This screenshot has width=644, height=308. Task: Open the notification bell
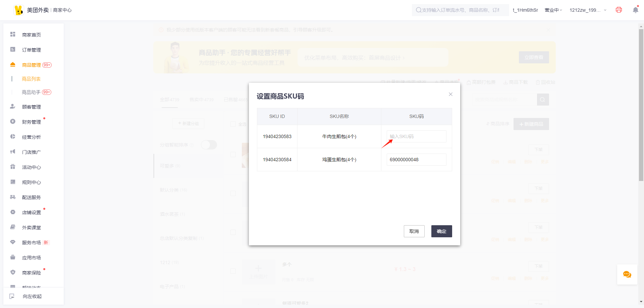point(635,10)
